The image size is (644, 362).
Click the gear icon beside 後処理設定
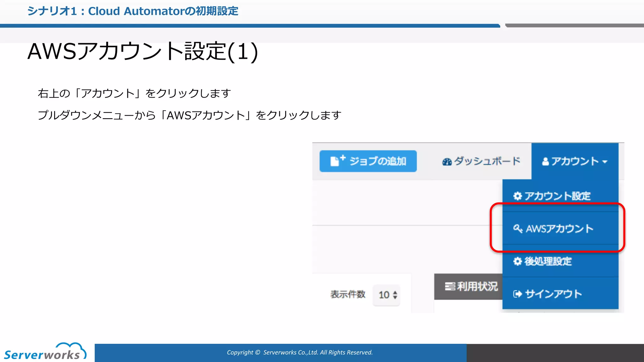click(x=517, y=261)
